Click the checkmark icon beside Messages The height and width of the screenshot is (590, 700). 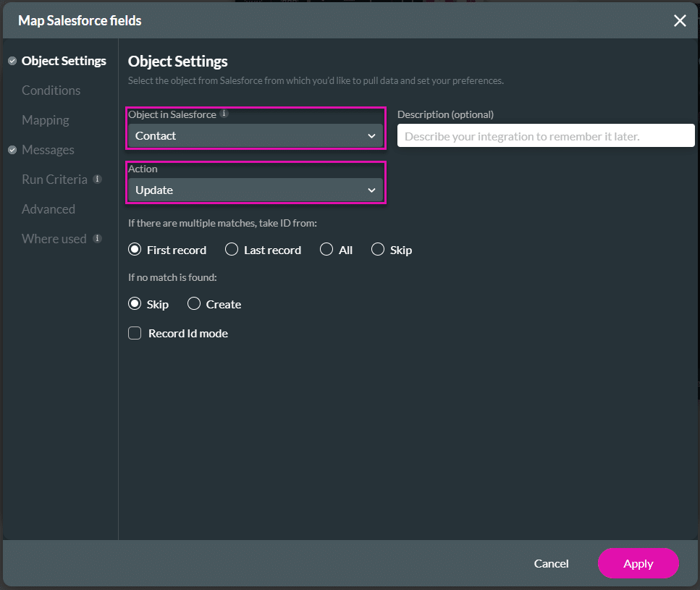12,150
